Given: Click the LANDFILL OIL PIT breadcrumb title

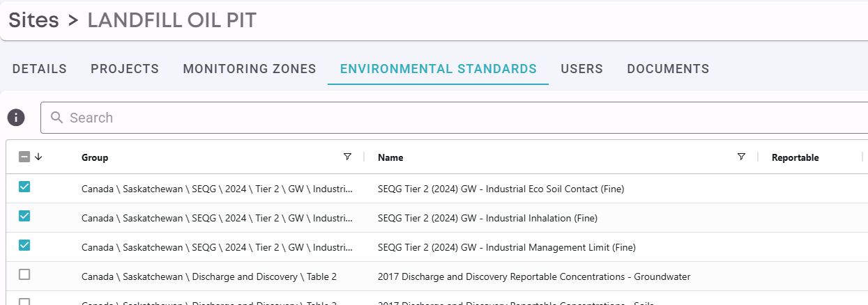Looking at the screenshot, I should pos(172,20).
